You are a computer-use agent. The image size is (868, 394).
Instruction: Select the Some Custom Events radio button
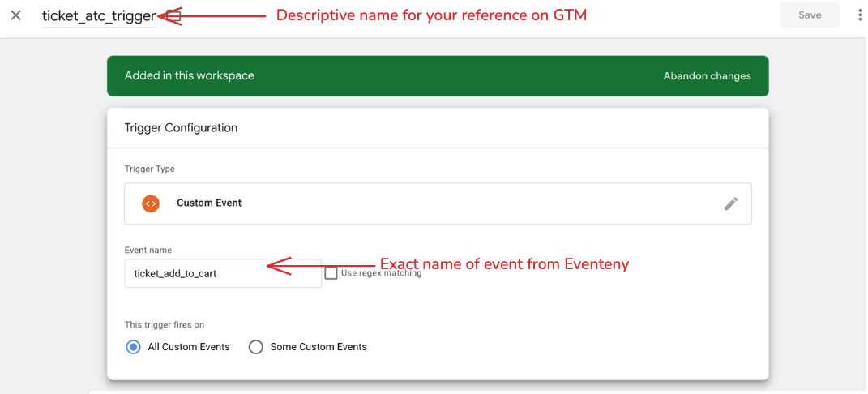click(x=256, y=347)
